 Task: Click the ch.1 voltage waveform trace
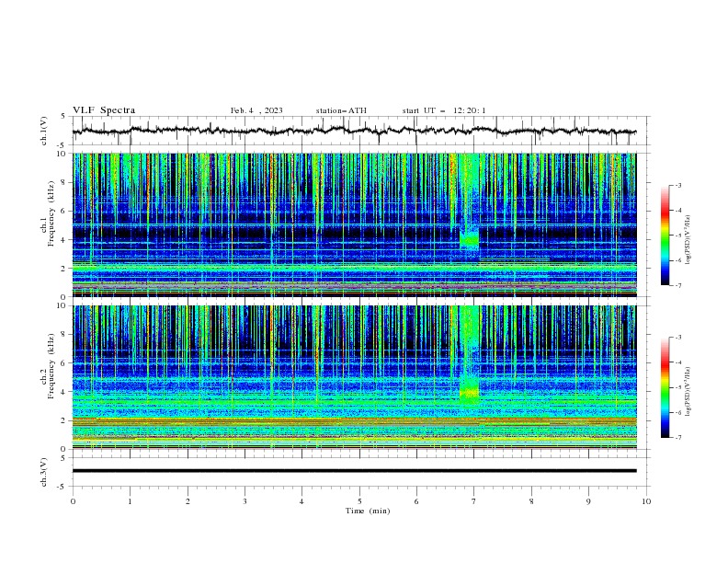point(354,131)
